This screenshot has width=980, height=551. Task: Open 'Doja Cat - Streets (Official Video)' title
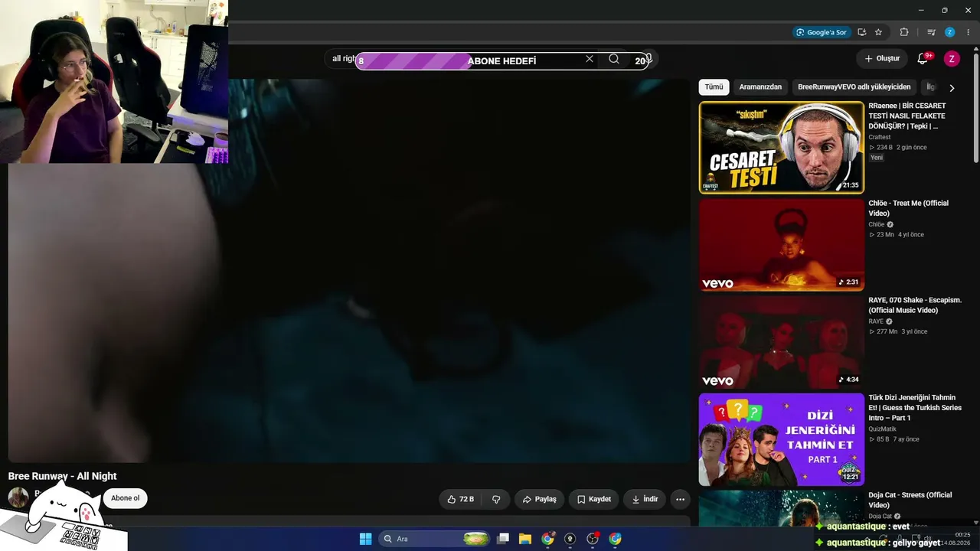[910, 500]
